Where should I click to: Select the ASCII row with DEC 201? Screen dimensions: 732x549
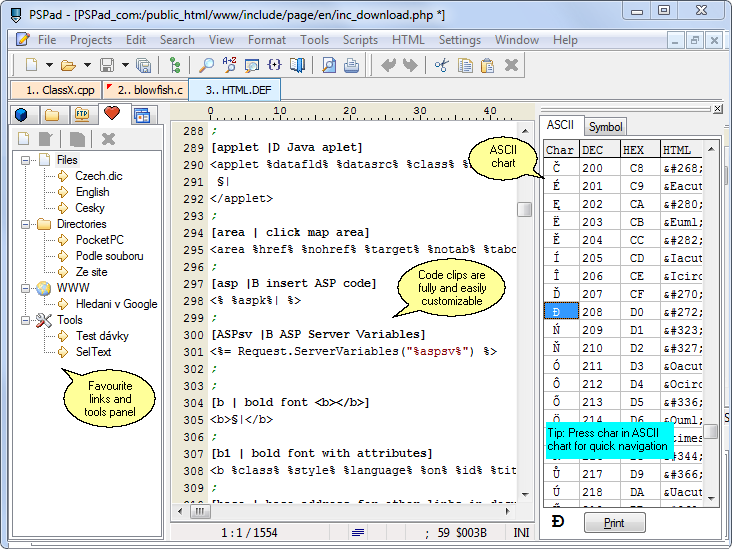[624, 186]
